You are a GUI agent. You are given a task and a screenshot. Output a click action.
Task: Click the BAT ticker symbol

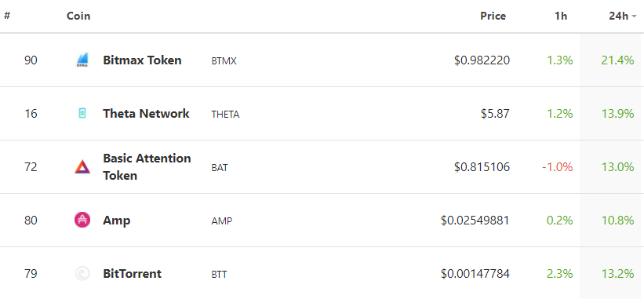pyautogui.click(x=220, y=168)
